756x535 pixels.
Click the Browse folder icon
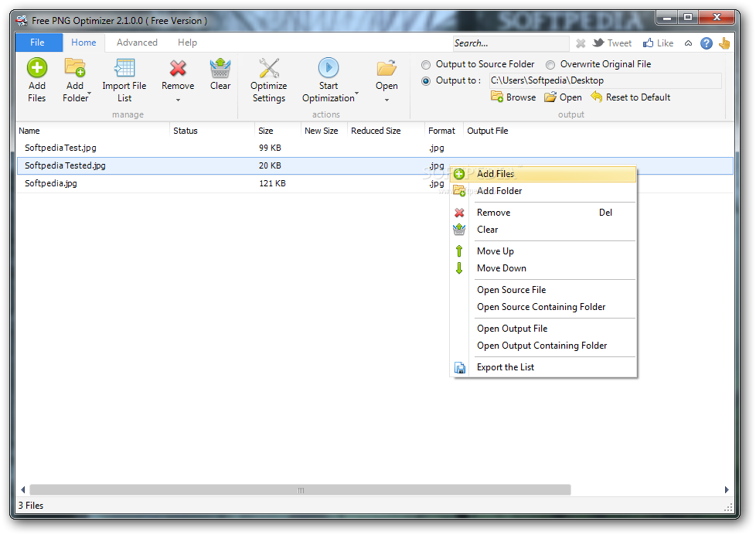(497, 97)
